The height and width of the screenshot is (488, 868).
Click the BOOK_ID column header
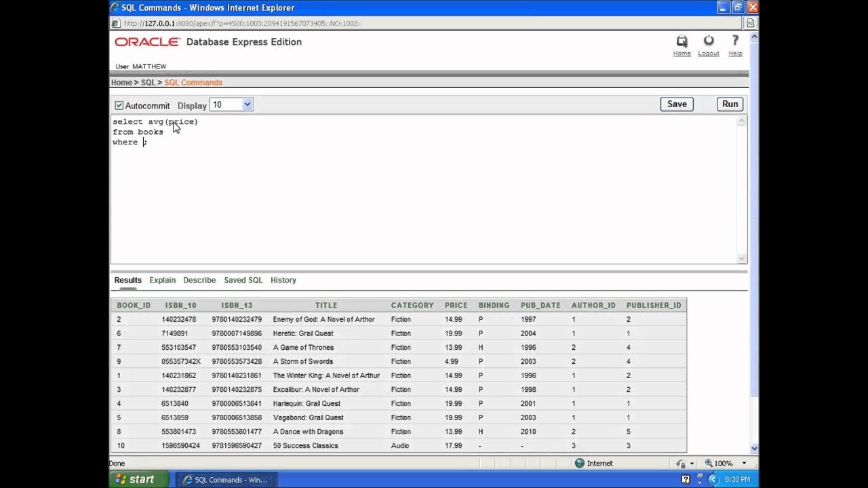pos(134,305)
